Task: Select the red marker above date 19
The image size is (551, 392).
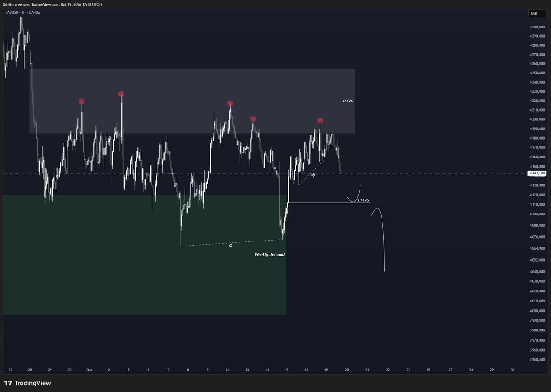Action: pyautogui.click(x=320, y=120)
